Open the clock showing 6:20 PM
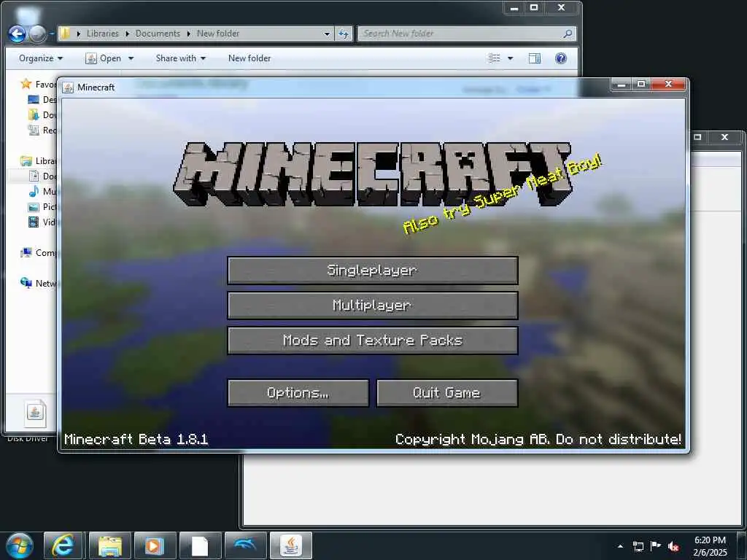This screenshot has width=747, height=560. click(x=710, y=546)
